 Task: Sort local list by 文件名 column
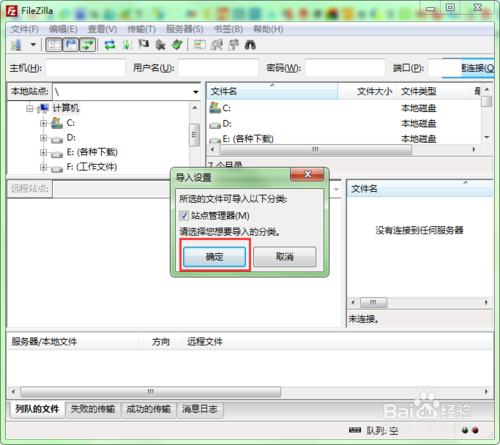pos(272,91)
